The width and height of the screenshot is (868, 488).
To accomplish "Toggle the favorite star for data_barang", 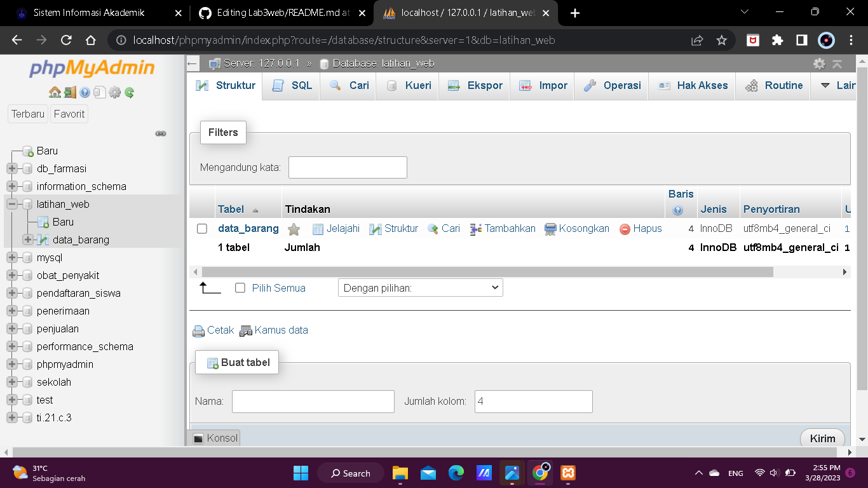I will tap(294, 228).
